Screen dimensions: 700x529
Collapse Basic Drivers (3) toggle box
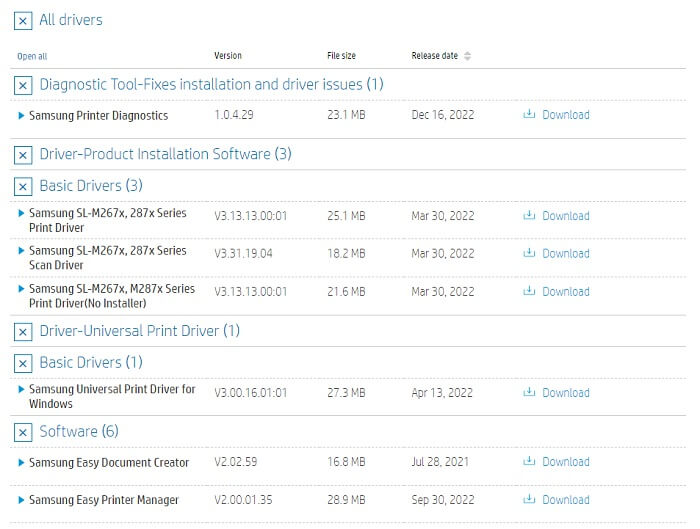[23, 187]
